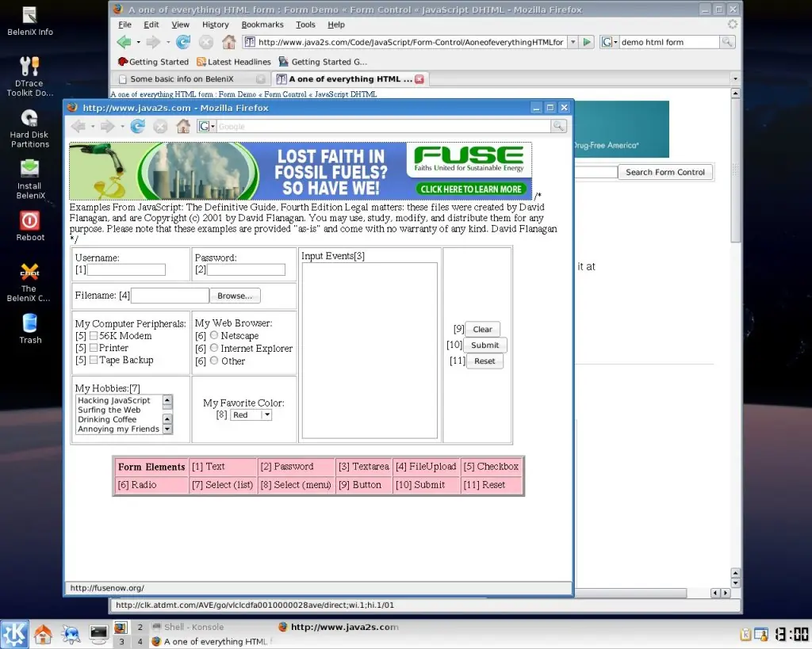Close the 'A one of everything HTML' tab
Screen dimensions: 812x649
tap(419, 78)
